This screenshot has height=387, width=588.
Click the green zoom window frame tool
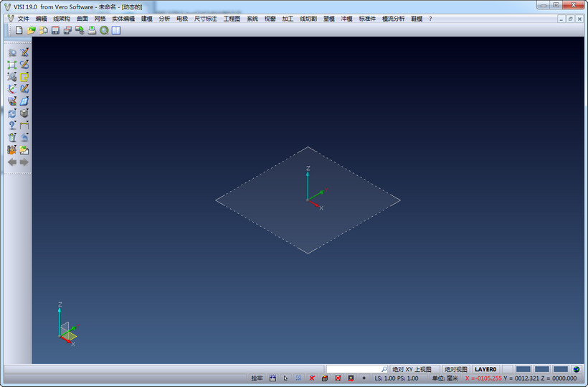coord(12,65)
